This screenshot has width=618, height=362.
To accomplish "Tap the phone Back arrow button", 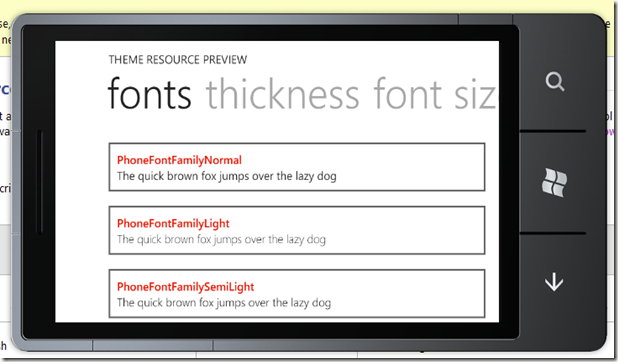I will (x=554, y=282).
